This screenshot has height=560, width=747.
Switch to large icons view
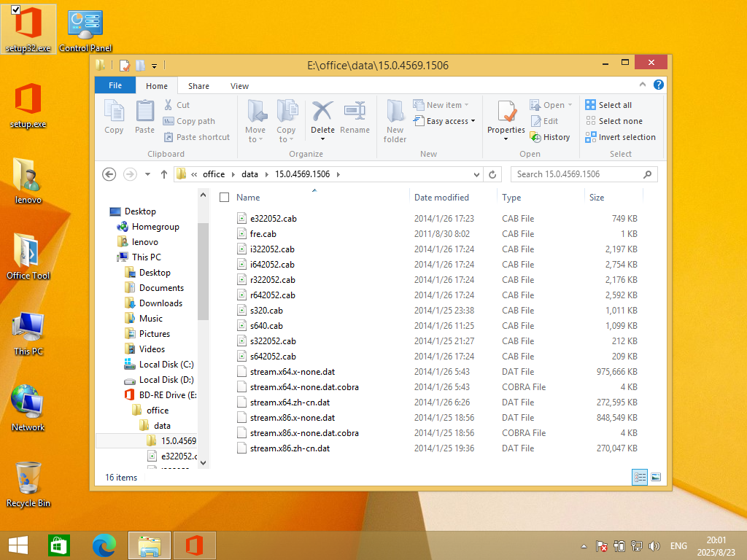656,477
